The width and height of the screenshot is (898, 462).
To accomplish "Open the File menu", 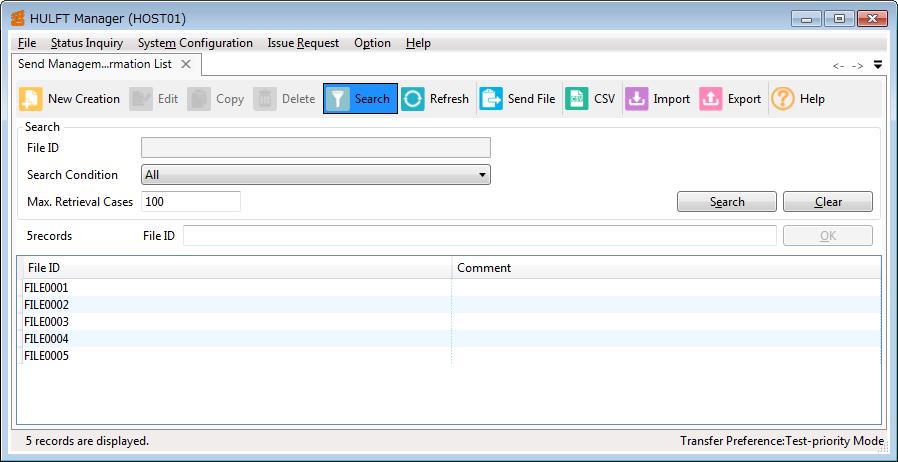I will tap(27, 43).
